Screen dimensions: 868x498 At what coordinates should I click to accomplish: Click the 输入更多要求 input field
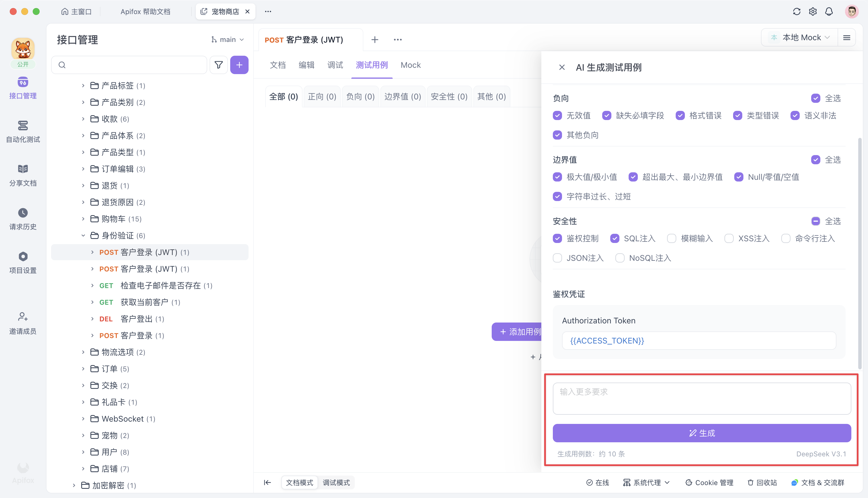click(x=701, y=398)
